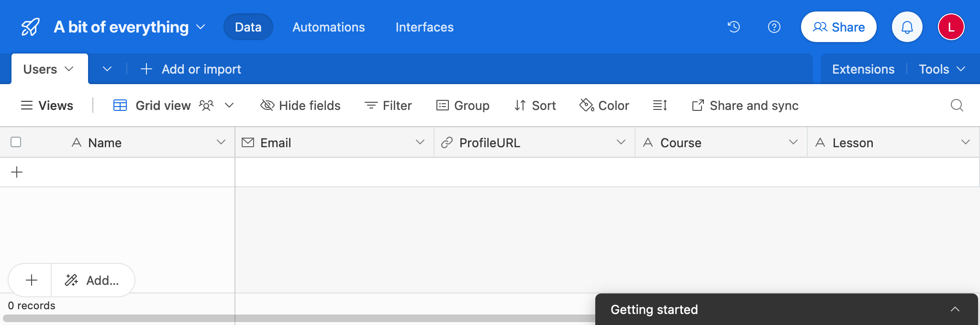The image size is (980, 325).
Task: Open the Tools dropdown
Action: pos(942,69)
